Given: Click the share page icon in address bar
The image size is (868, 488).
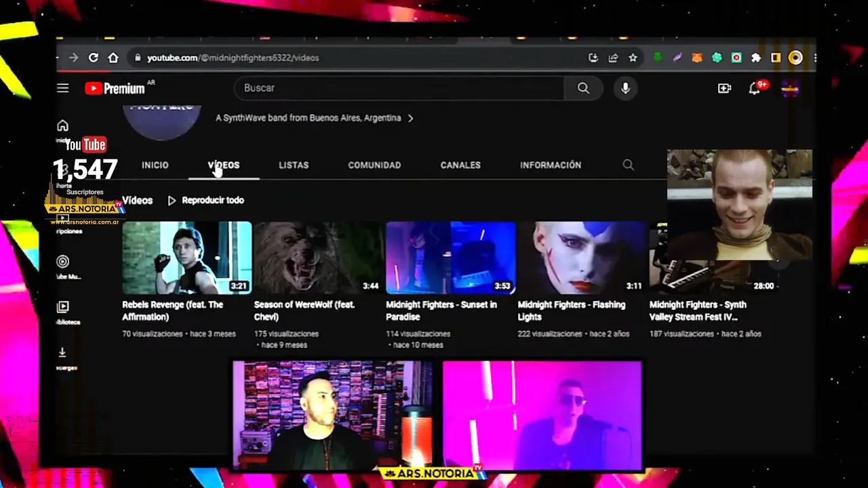Looking at the screenshot, I should click(613, 58).
